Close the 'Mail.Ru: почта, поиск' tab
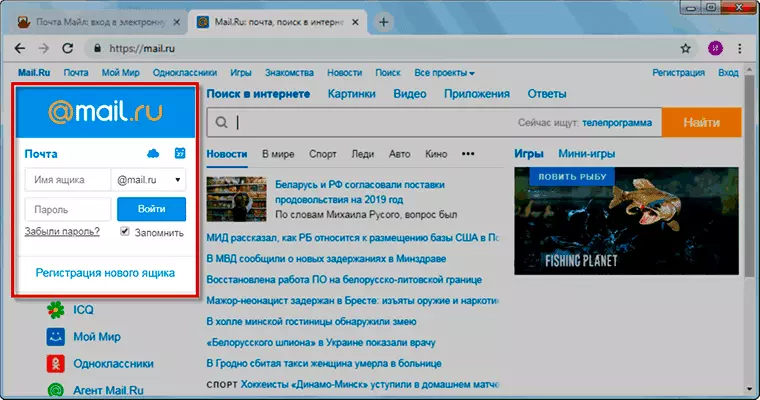The width and height of the screenshot is (760, 400). [355, 22]
